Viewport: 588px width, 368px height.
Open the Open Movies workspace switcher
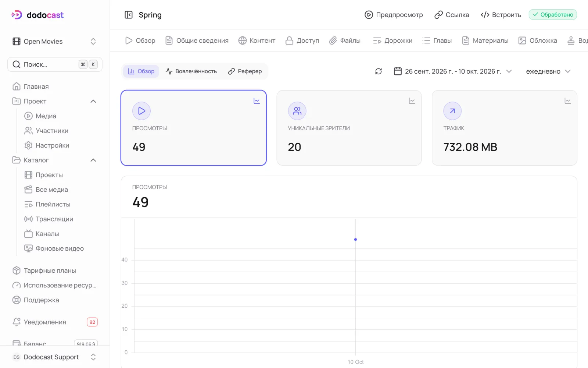(x=55, y=41)
